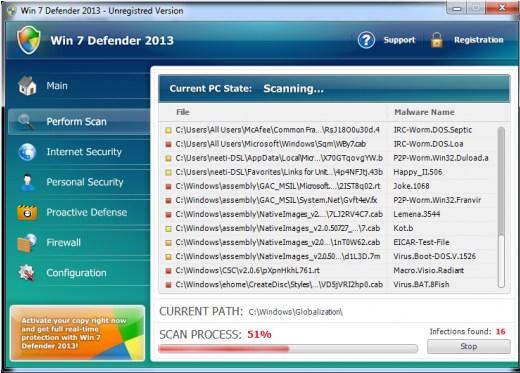Viewport: 520px width, 373px height.
Task: Click marker beside Happy_II.506 row
Action: (168, 172)
